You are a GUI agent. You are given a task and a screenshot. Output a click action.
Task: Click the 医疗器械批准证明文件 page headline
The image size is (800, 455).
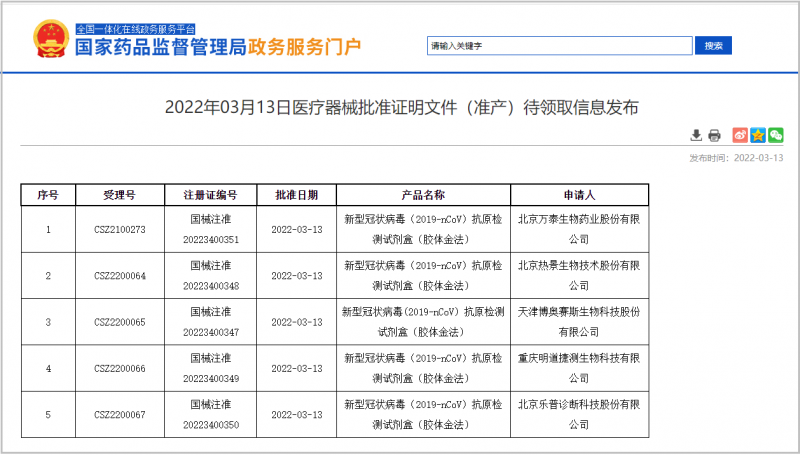tap(400, 106)
